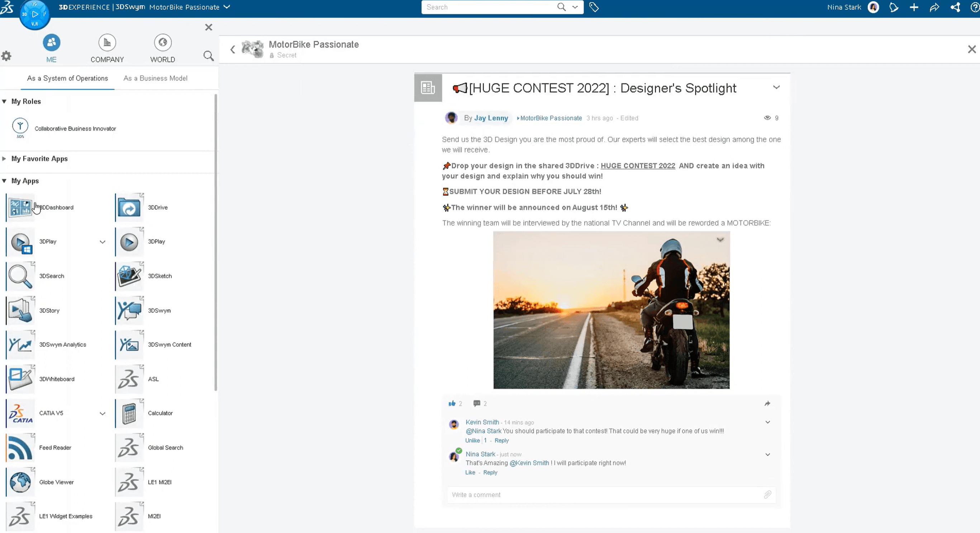Open the 3DWhiteboard app
The image size is (980, 533).
click(20, 379)
